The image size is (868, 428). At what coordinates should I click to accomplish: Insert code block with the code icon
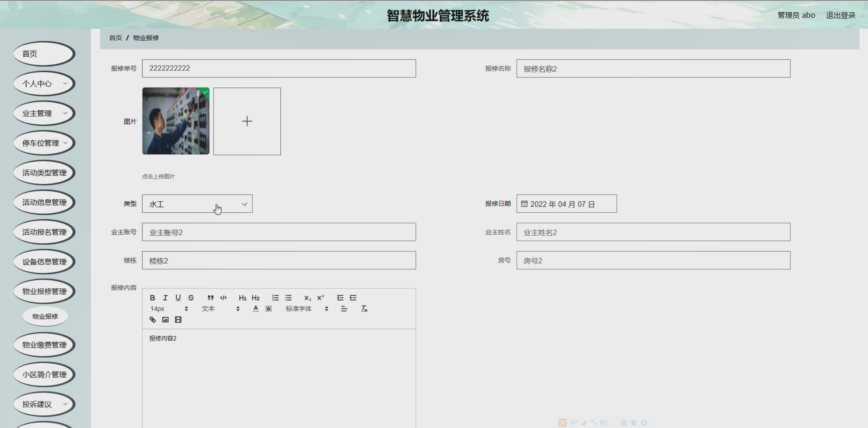coord(223,298)
